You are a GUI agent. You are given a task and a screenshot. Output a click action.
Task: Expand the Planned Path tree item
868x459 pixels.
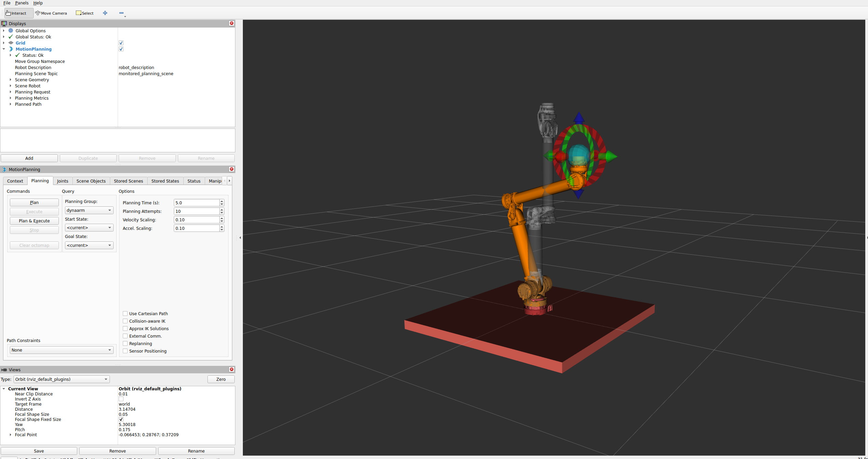(11, 104)
